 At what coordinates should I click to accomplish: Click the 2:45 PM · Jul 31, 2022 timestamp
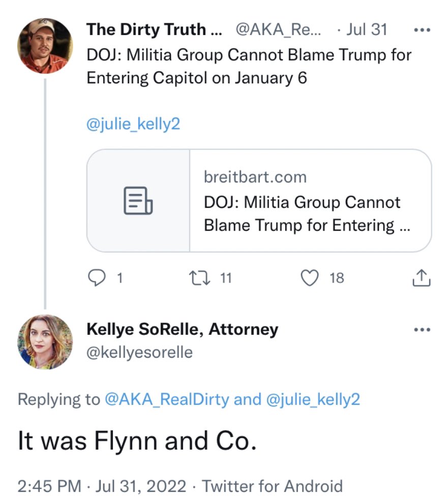[102, 486]
